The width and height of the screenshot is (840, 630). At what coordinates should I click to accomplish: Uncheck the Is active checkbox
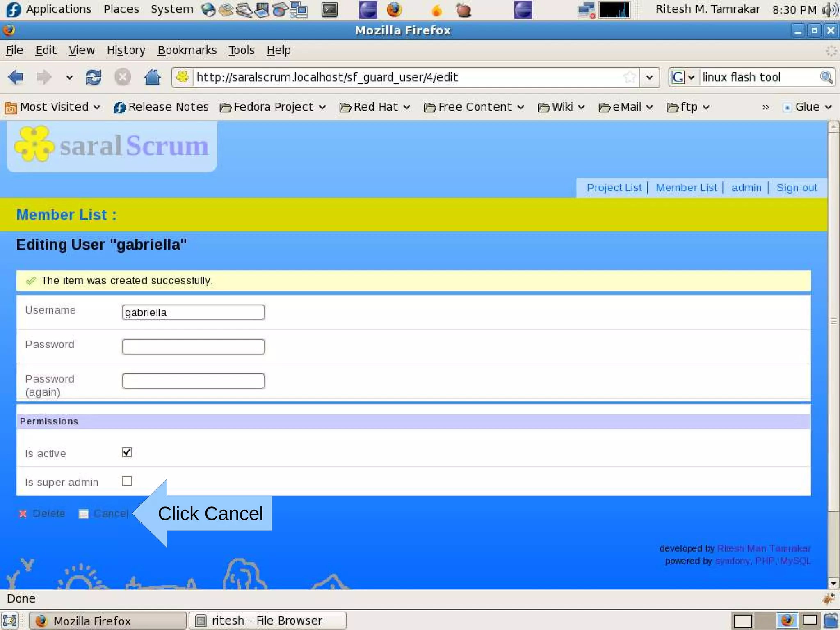click(127, 452)
